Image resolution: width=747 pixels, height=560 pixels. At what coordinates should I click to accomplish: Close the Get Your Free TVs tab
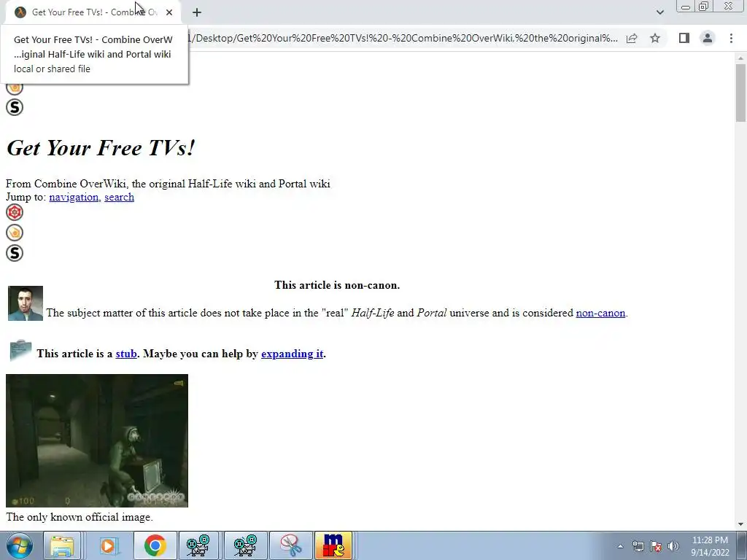coord(169,12)
